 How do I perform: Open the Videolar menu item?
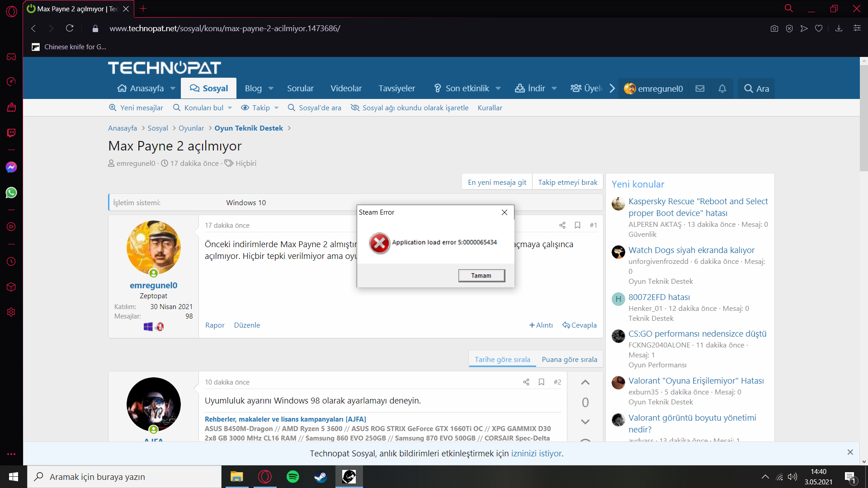coord(346,89)
